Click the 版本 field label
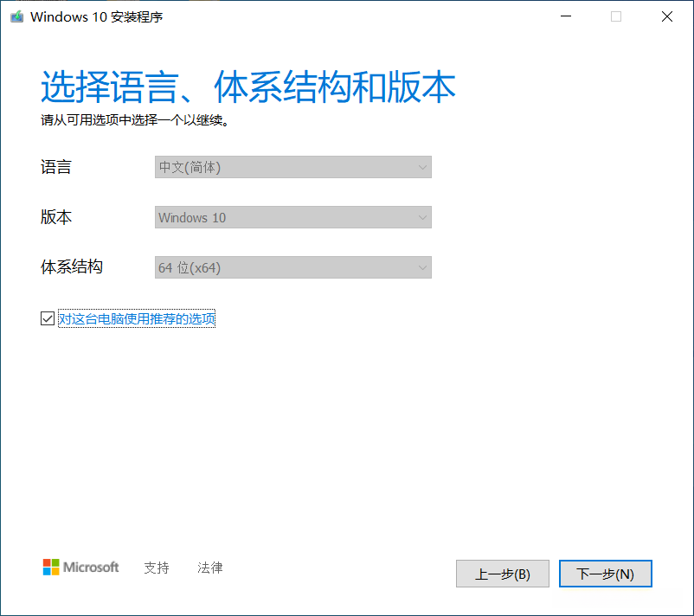The image size is (694, 616). (55, 217)
